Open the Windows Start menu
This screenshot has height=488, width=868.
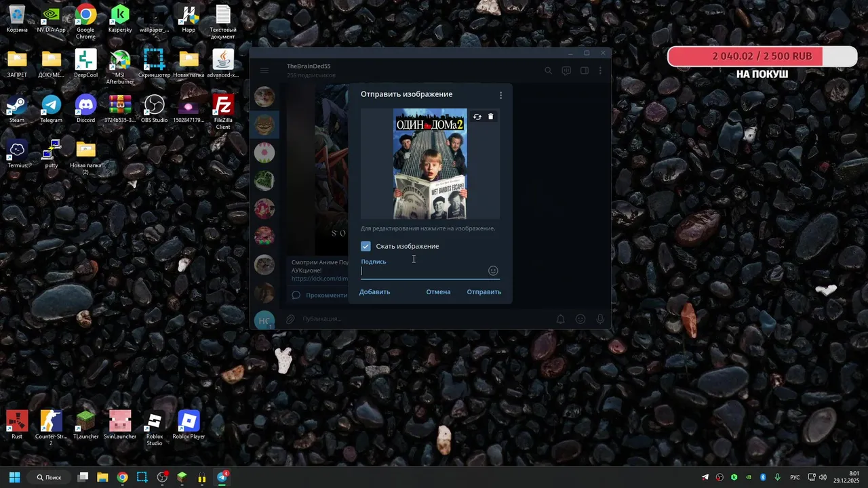coord(15,477)
